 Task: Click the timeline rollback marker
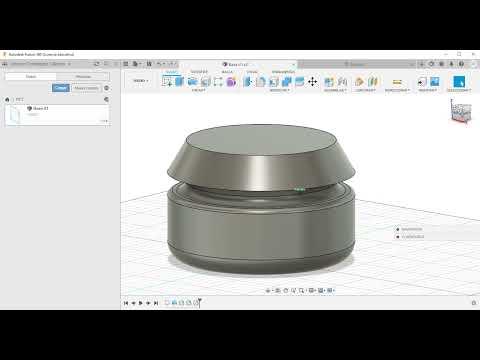(x=199, y=303)
